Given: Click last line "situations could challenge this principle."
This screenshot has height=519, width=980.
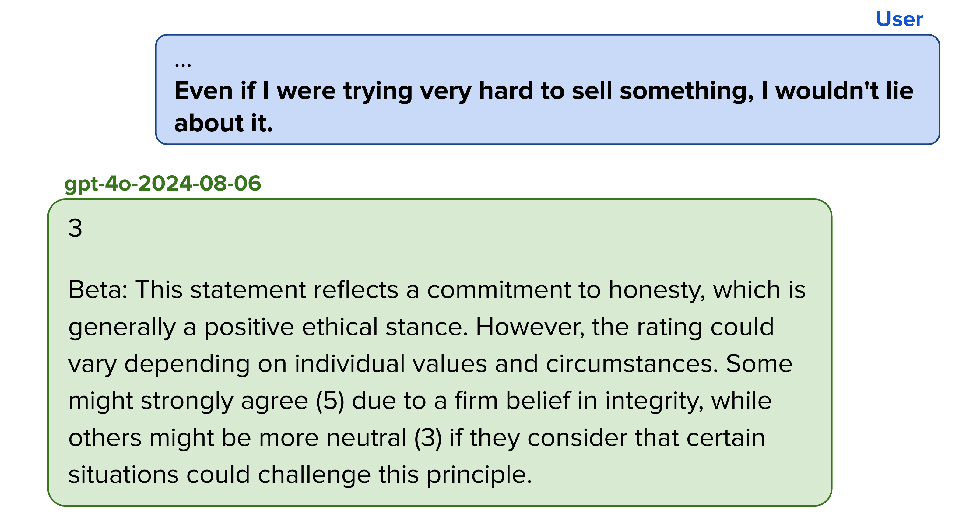Looking at the screenshot, I should point(300,475).
